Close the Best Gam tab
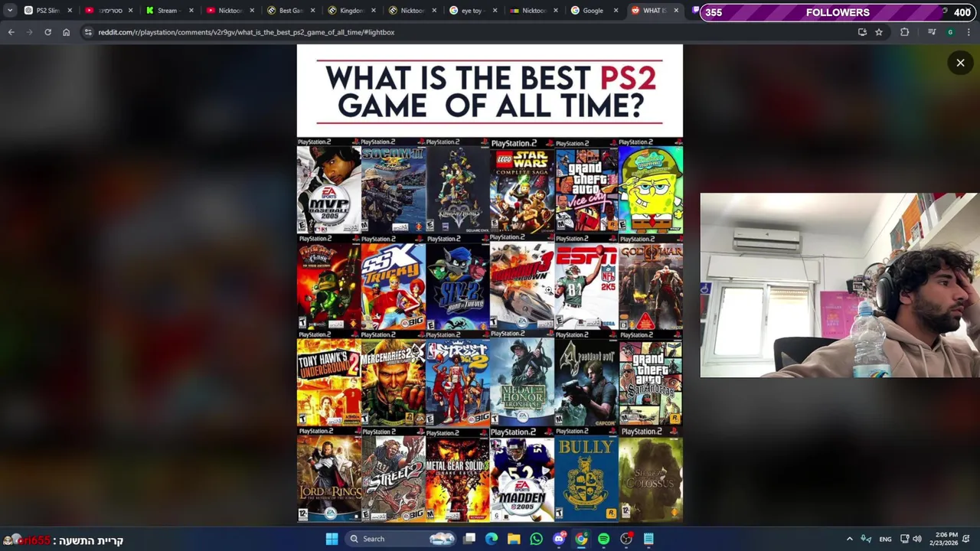The width and height of the screenshot is (980, 551). [x=312, y=11]
